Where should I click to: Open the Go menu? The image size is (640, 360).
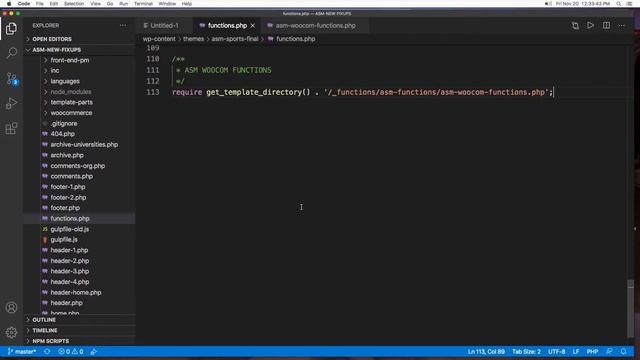point(110,4)
